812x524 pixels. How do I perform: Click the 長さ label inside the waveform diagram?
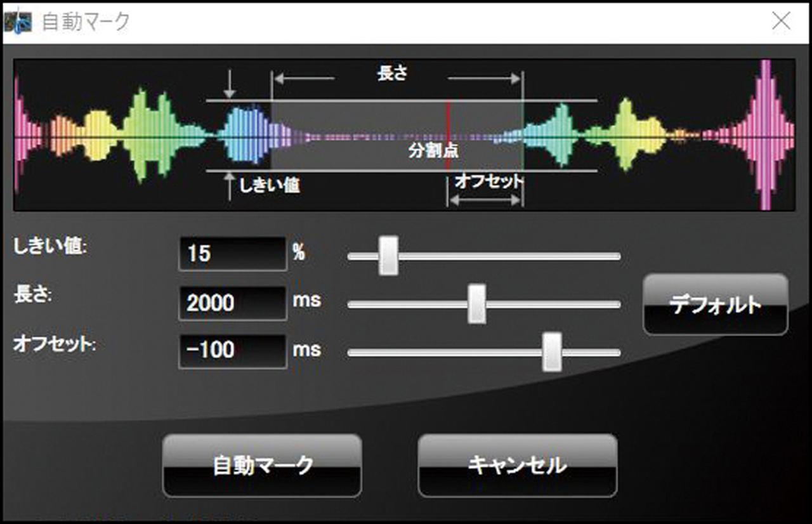[391, 74]
